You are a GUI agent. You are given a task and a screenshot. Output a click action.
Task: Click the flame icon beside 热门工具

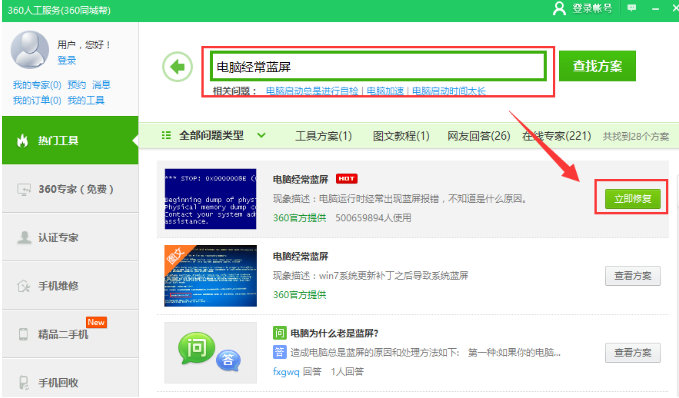(23, 140)
